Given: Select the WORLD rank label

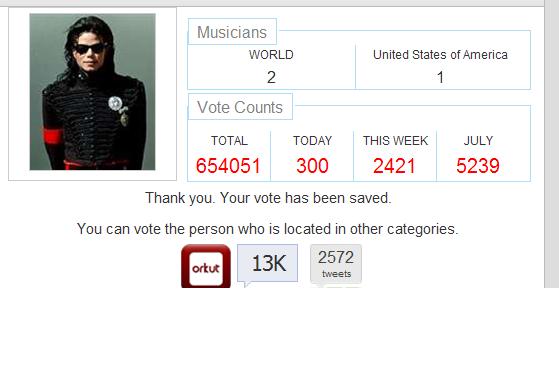Looking at the screenshot, I should click(x=271, y=55).
